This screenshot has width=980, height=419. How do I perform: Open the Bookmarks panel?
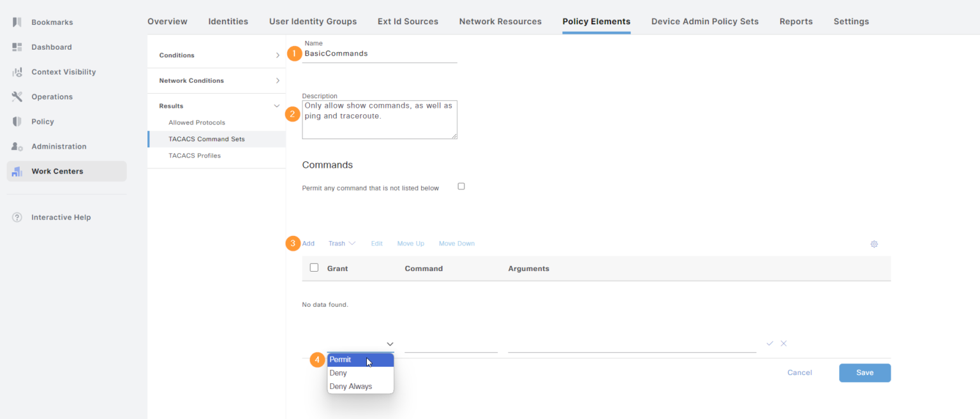pyautogui.click(x=51, y=21)
